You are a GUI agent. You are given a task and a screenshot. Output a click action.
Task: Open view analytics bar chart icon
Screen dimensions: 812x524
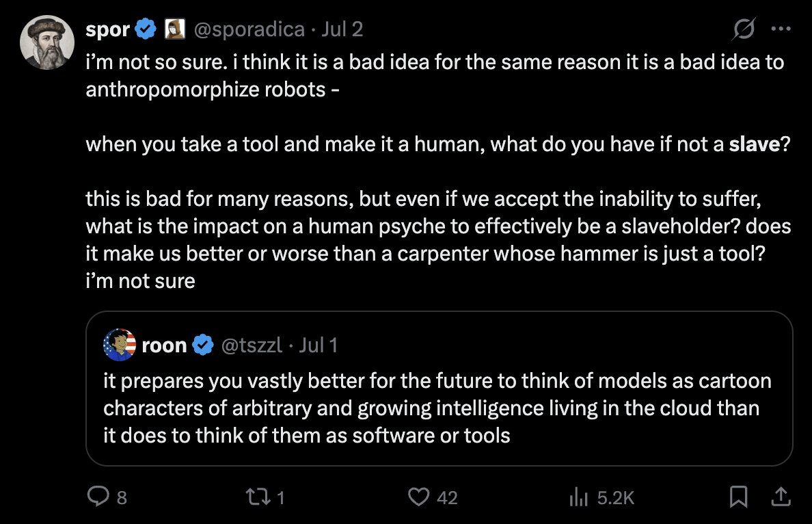pos(578,497)
